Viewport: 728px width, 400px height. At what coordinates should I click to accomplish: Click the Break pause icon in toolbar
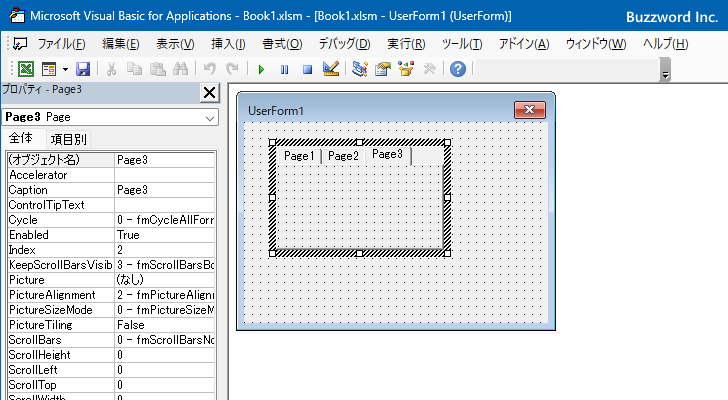coord(285,69)
